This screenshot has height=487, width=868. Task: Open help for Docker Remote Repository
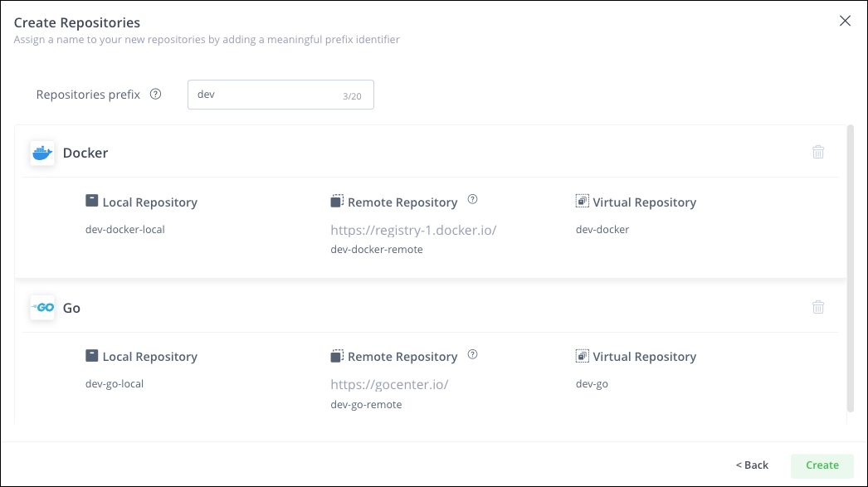click(x=472, y=199)
